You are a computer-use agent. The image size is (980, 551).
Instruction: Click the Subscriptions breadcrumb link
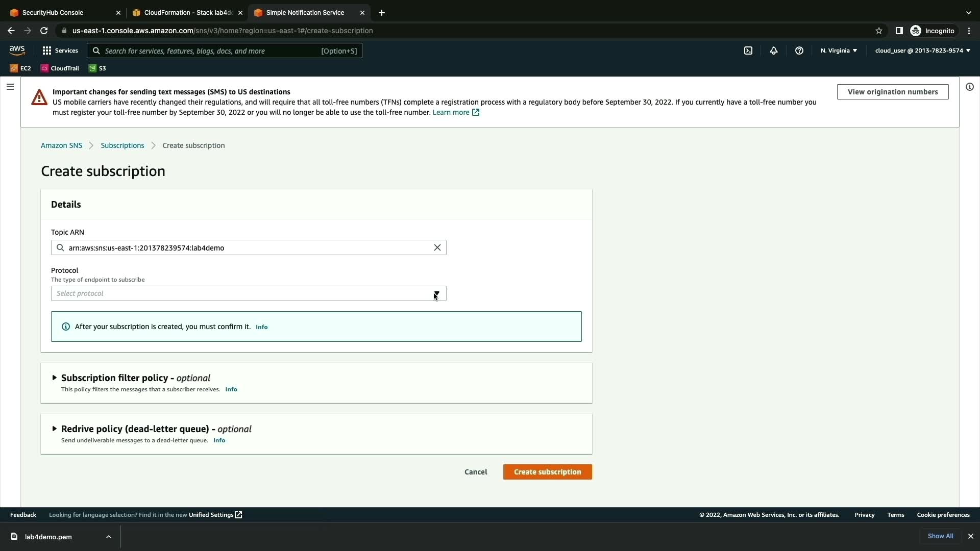click(122, 145)
